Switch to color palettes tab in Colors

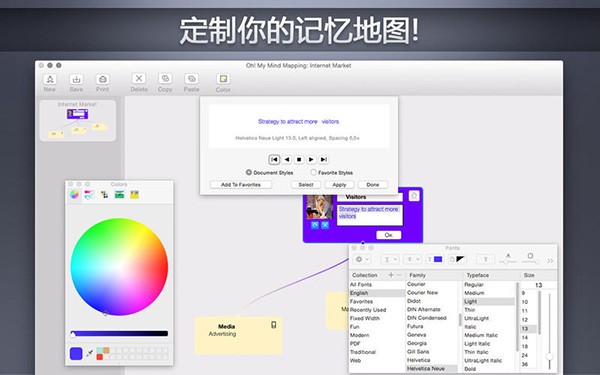click(104, 195)
